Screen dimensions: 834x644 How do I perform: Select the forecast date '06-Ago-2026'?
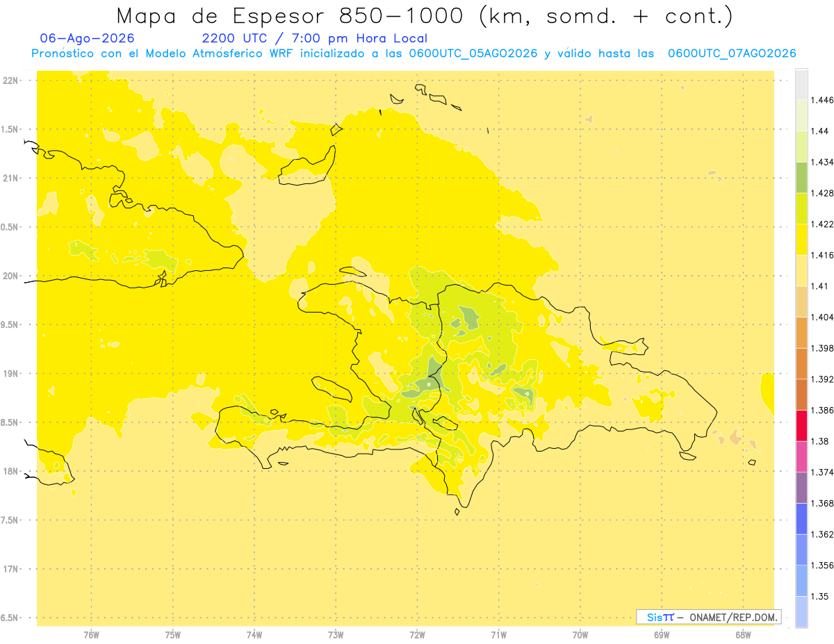tap(88, 38)
